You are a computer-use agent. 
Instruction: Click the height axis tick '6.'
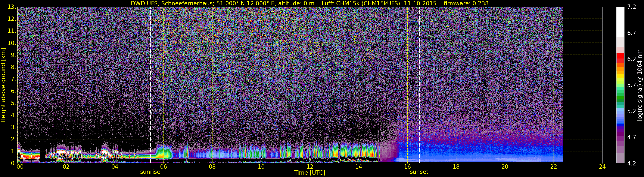coord(13,91)
